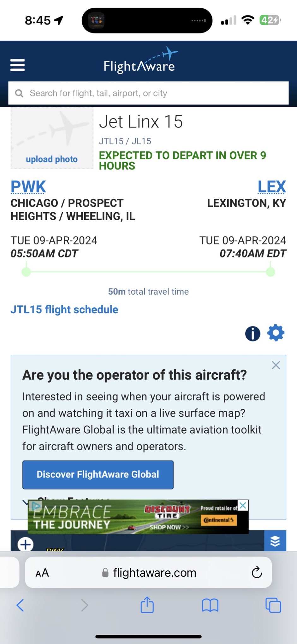Open the AA text size menu
Screen dimensions: 297x644
42,573
